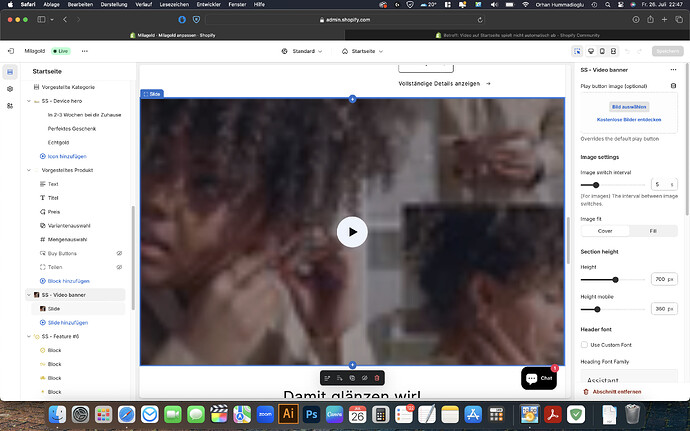Open the Sections panel icon in left rail
The height and width of the screenshot is (431, 690).
[x=10, y=72]
